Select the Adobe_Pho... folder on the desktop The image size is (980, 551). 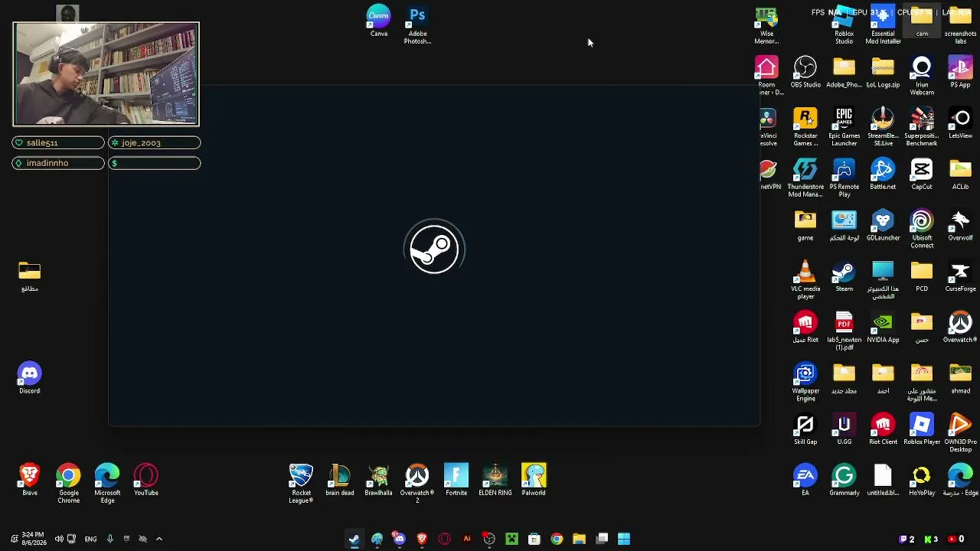844,73
